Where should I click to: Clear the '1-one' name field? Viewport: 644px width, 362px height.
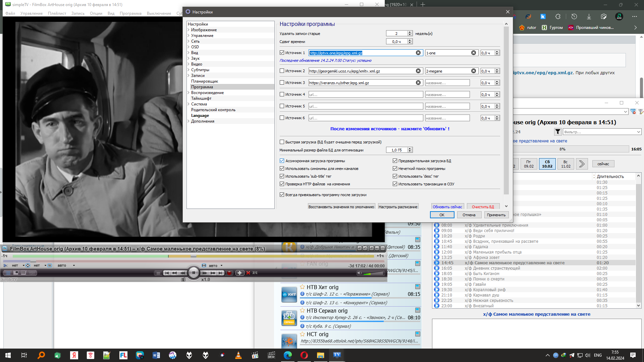click(474, 53)
